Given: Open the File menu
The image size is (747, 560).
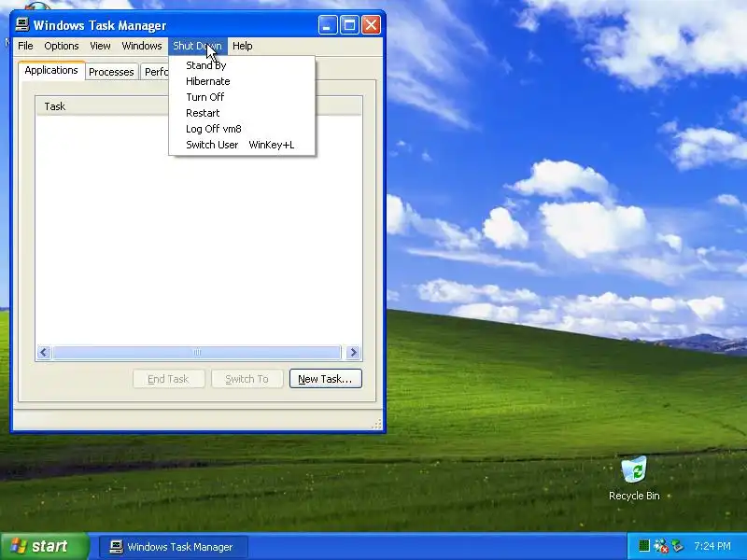Looking at the screenshot, I should 25,46.
